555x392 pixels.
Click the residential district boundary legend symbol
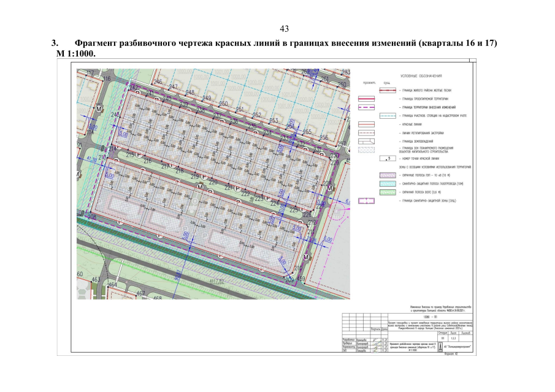(388, 91)
